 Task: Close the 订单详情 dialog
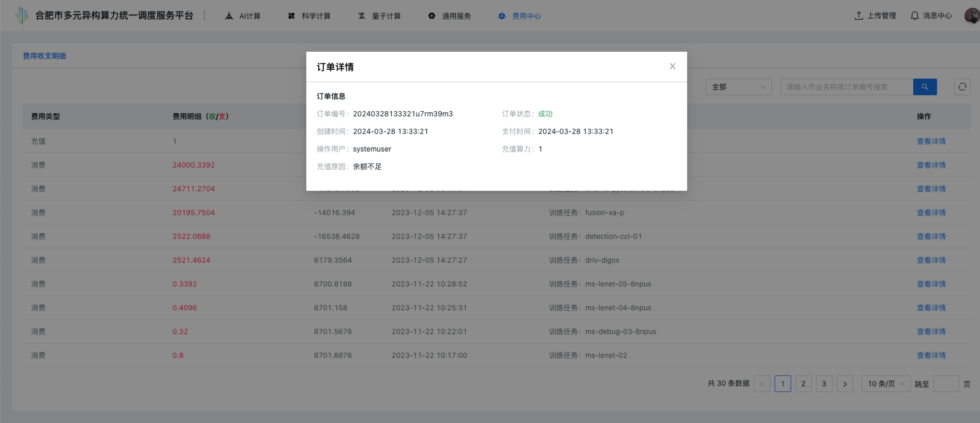[672, 66]
